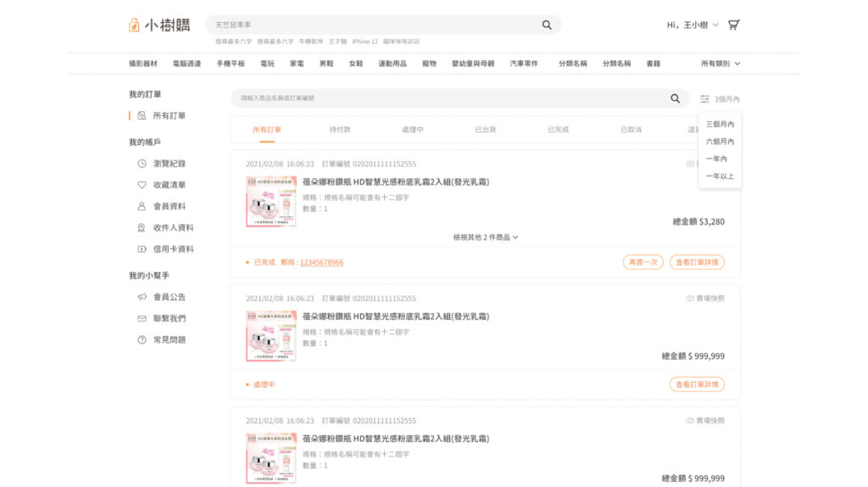The width and height of the screenshot is (868, 487).
Task: Expand the 所有類別 category dropdown
Action: 720,64
